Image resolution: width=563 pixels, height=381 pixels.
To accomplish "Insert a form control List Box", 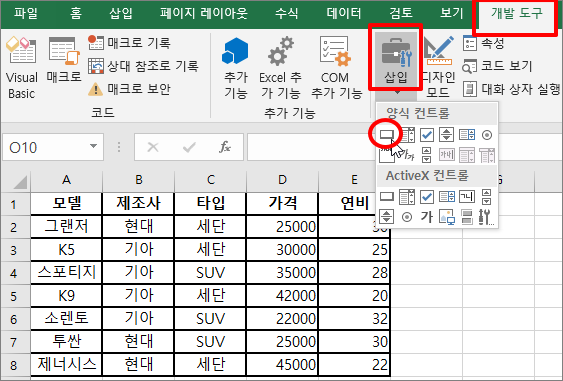I will click(x=467, y=135).
